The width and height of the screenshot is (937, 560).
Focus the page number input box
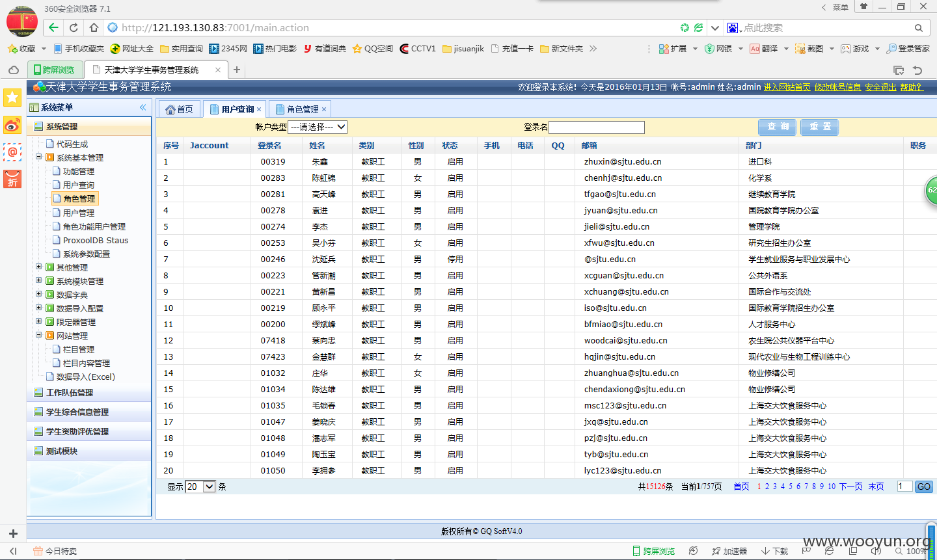point(904,487)
